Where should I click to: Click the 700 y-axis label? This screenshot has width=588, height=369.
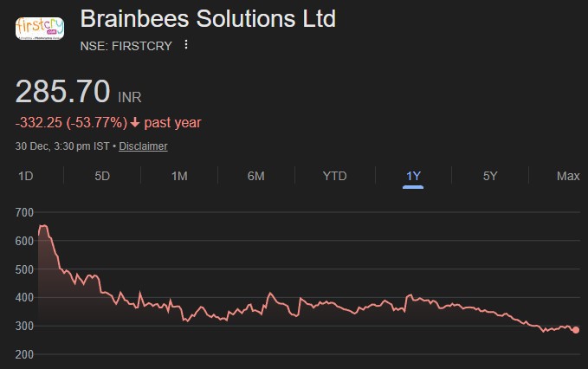(x=24, y=212)
